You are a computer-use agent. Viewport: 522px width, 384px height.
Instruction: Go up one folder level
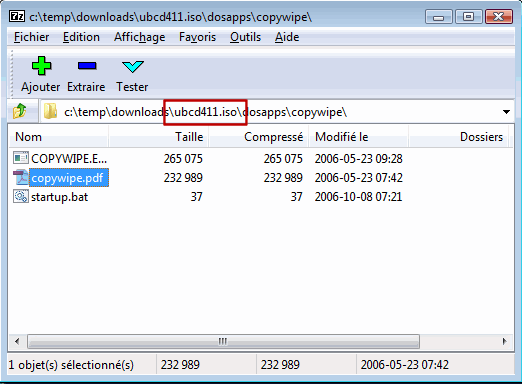(x=20, y=111)
